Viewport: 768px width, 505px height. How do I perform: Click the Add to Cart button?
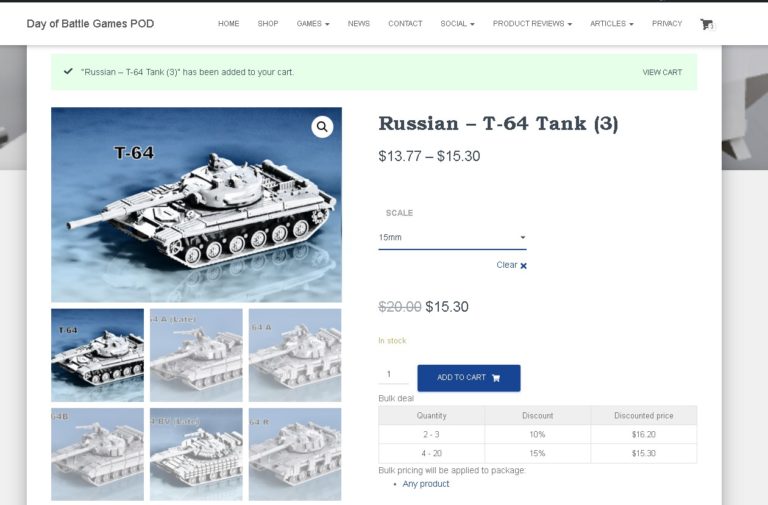tap(469, 378)
